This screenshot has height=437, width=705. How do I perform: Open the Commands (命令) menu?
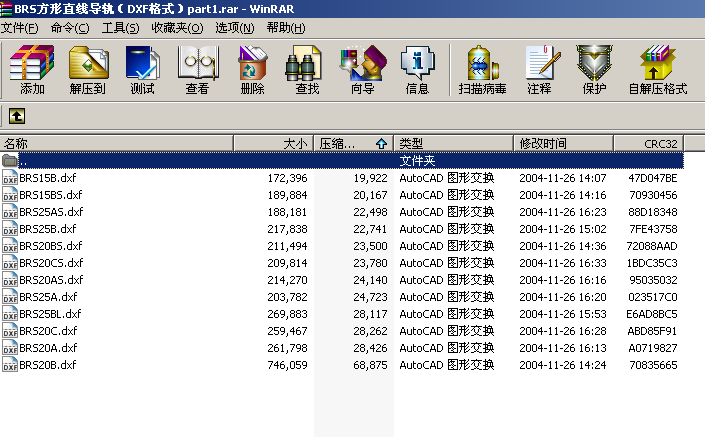pos(70,28)
